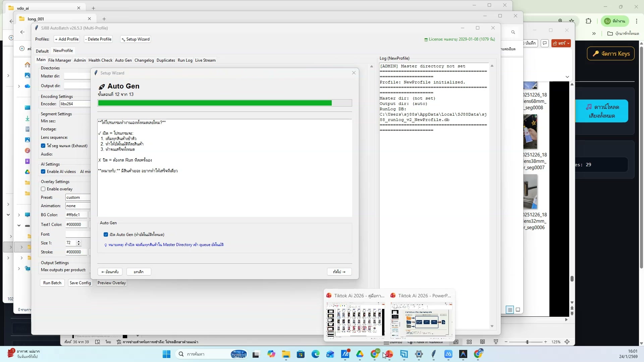Disable the Enable AI videos checkbox
The width and height of the screenshot is (644, 362).
click(x=43, y=171)
